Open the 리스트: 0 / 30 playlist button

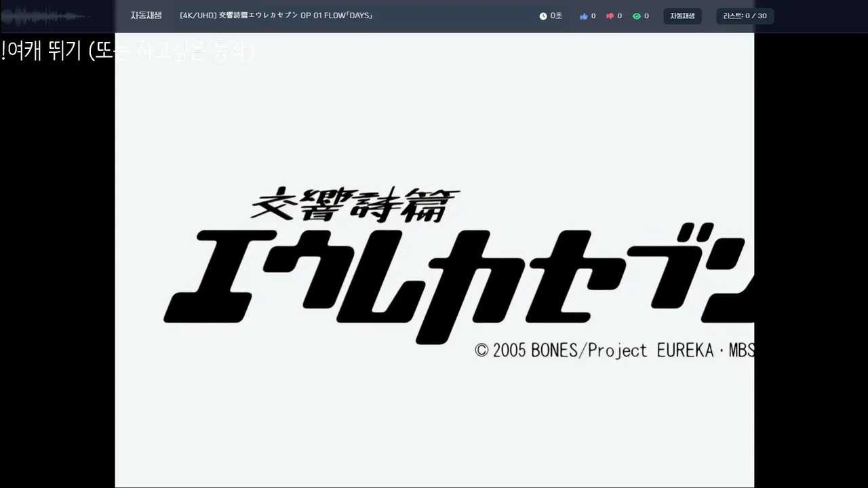coord(745,16)
